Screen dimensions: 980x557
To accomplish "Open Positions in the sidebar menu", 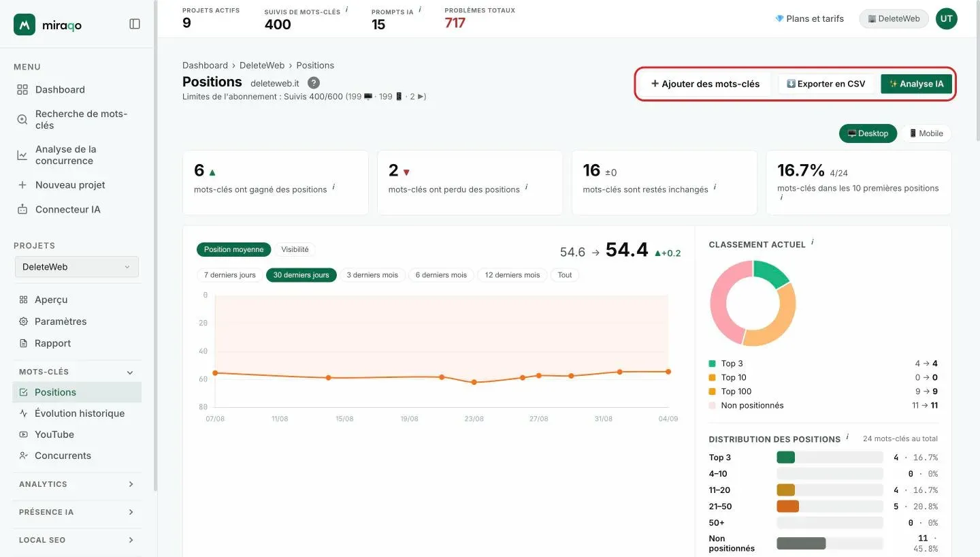I will coord(77,392).
